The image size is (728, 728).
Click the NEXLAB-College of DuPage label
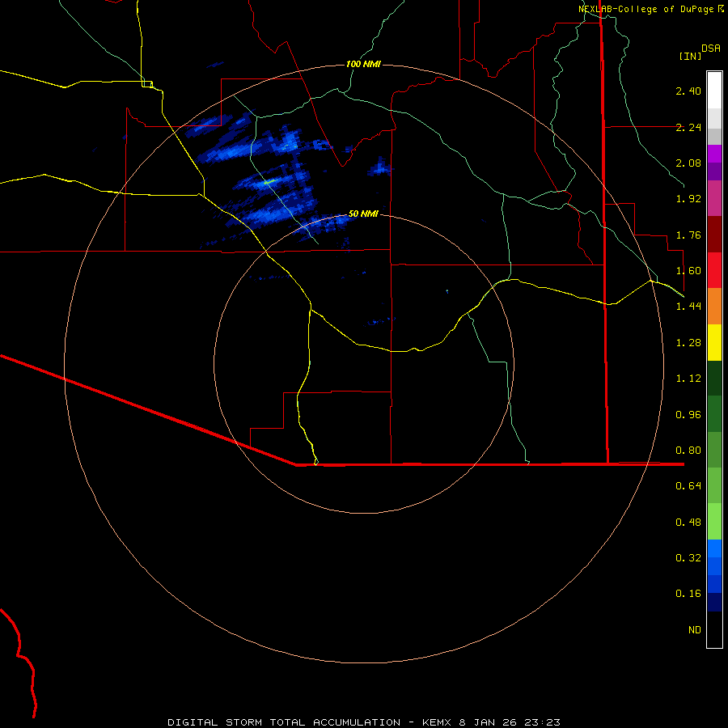coord(645,9)
